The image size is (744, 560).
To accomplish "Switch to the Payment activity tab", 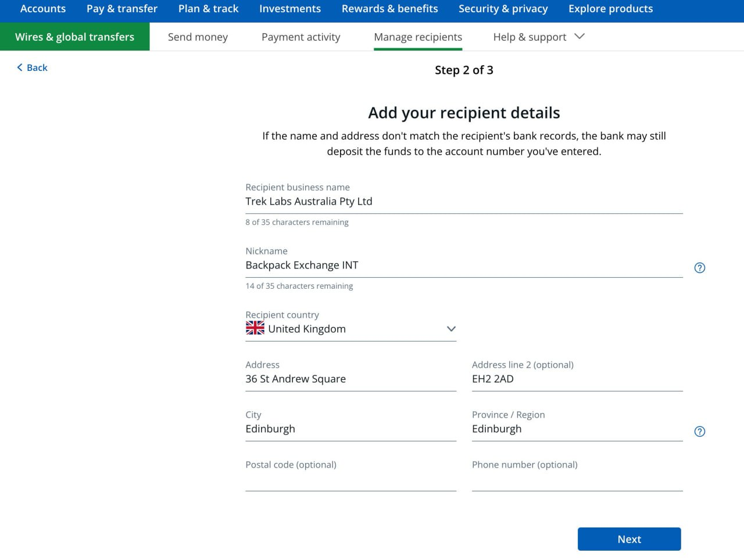I will 301,37.
